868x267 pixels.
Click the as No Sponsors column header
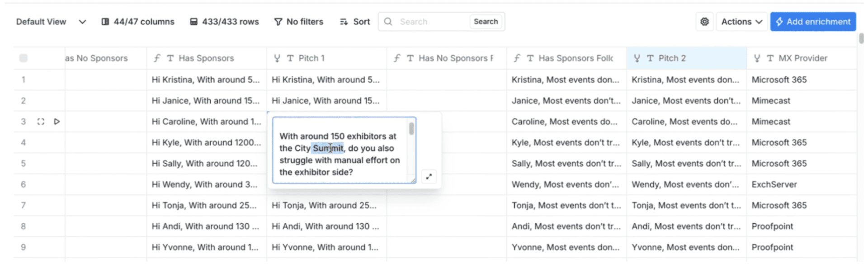(105, 58)
